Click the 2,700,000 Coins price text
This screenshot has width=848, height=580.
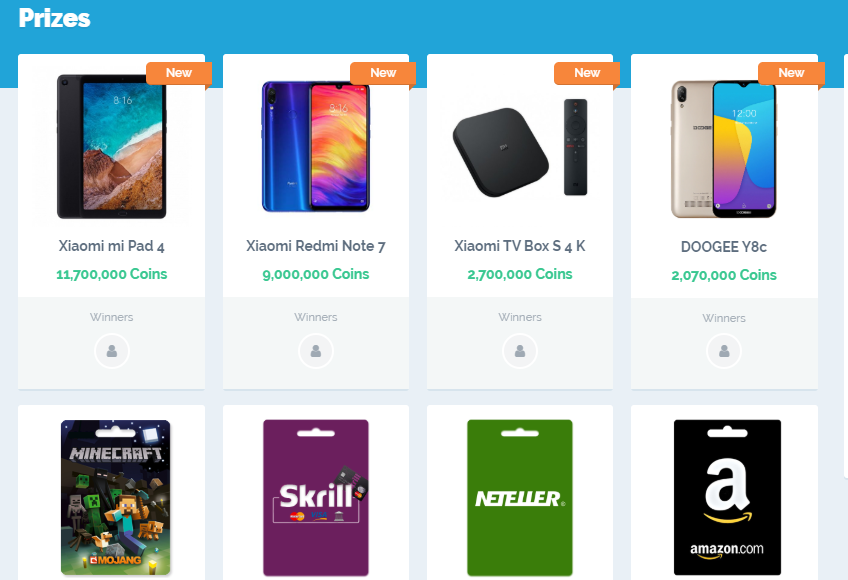pyautogui.click(x=520, y=274)
